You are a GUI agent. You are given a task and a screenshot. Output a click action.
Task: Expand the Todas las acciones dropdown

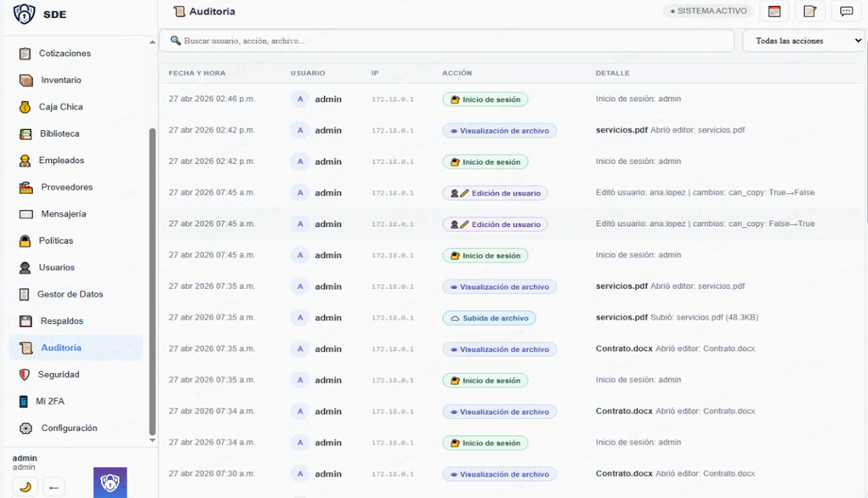click(x=803, y=41)
